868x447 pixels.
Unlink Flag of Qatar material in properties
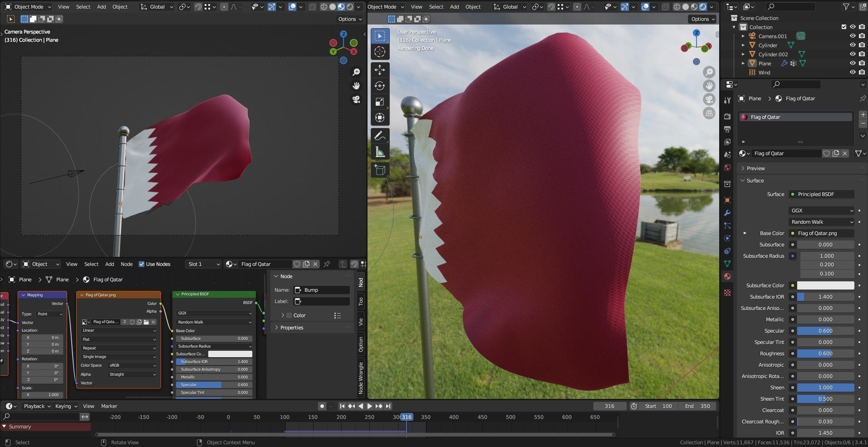pyautogui.click(x=845, y=153)
